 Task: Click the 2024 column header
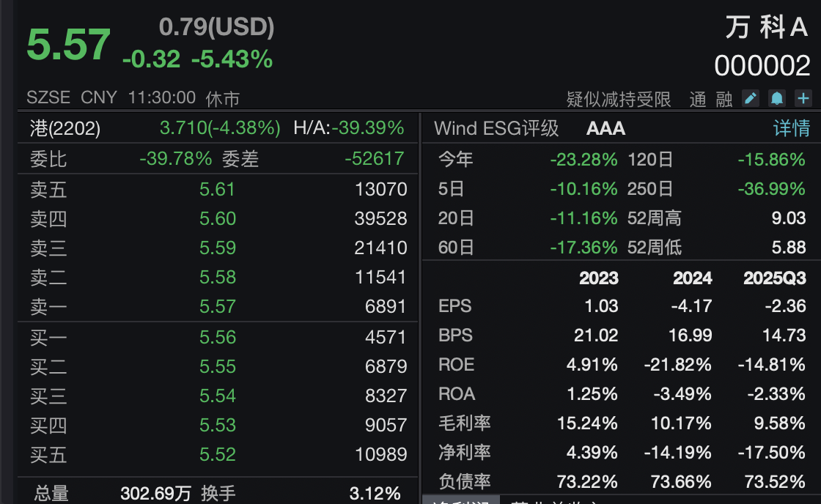[692, 278]
